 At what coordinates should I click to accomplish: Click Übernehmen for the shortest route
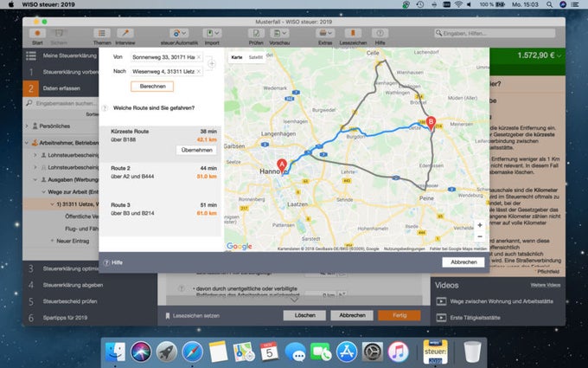[196, 150]
